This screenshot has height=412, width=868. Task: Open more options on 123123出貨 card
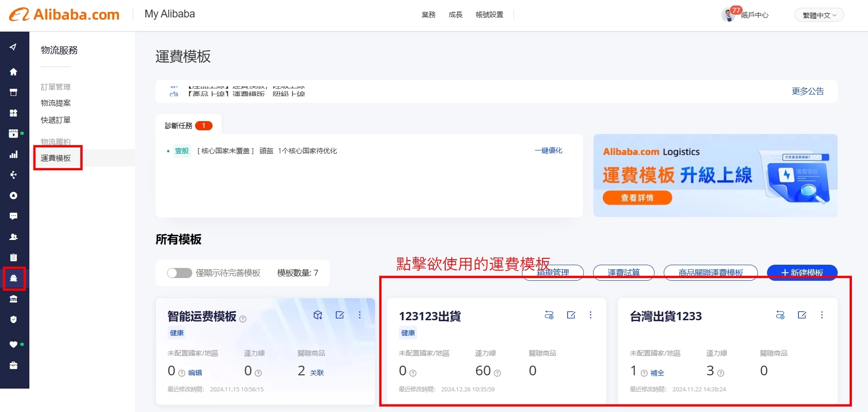591,315
